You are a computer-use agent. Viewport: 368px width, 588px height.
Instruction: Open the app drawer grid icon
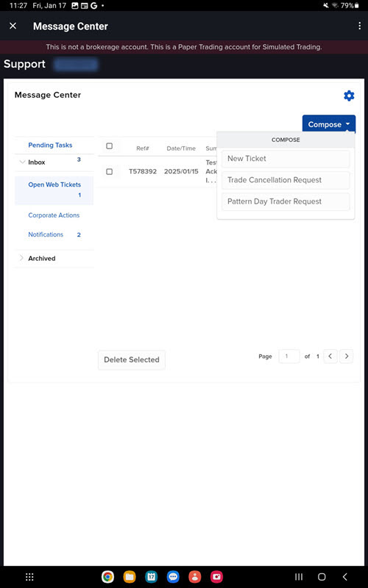(x=29, y=577)
